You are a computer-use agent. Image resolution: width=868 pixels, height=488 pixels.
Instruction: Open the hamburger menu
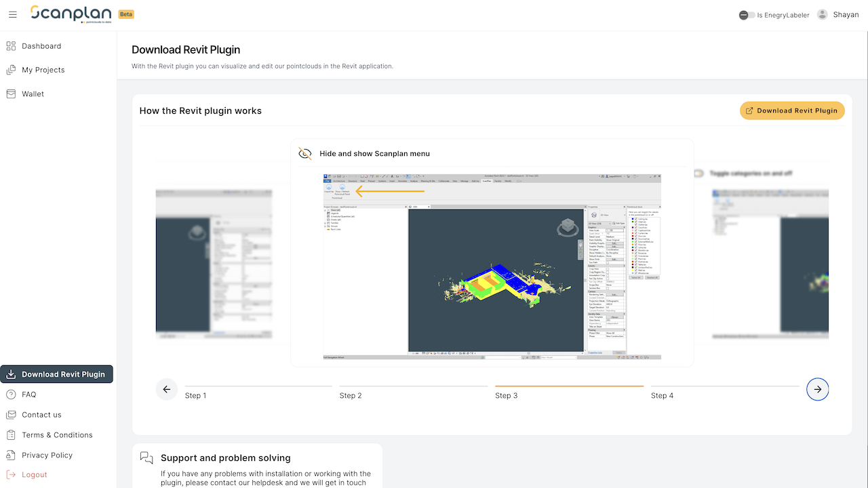click(13, 15)
